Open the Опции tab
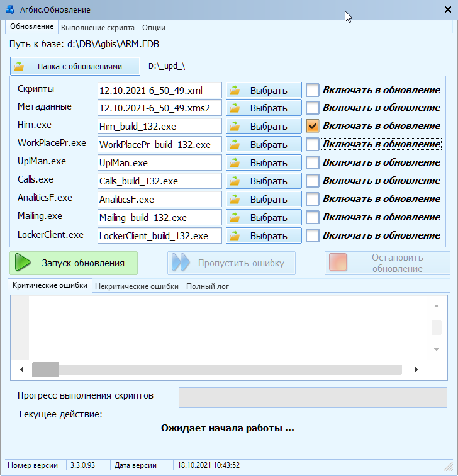 coord(154,28)
